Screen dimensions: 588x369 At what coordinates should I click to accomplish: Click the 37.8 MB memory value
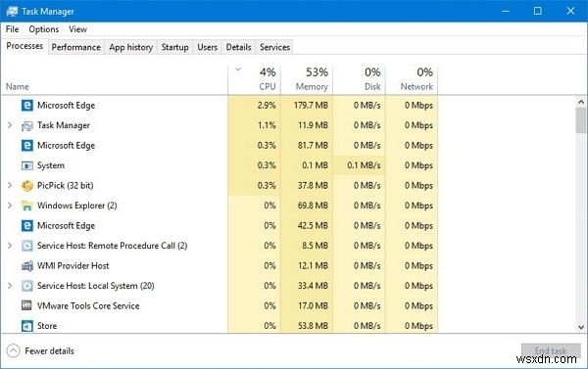313,185
